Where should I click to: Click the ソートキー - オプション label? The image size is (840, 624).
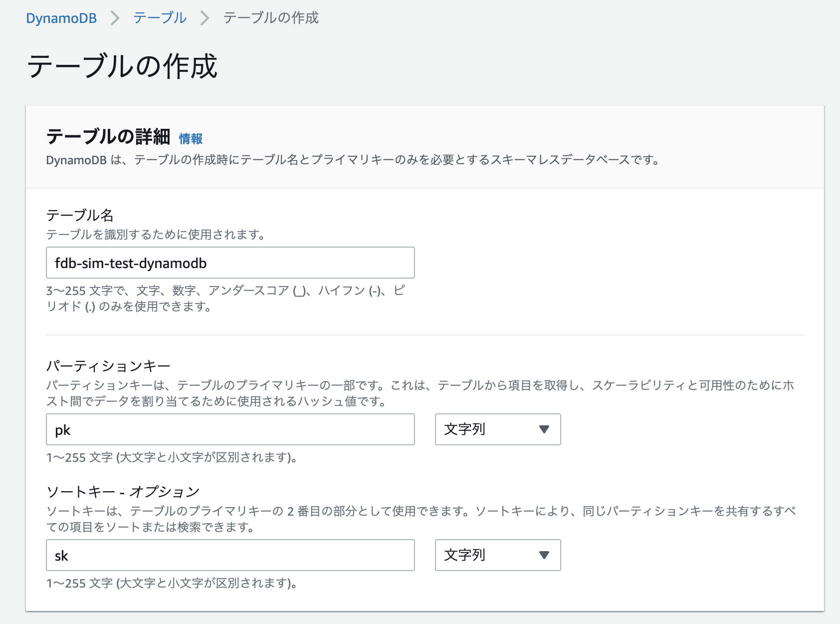point(122,491)
